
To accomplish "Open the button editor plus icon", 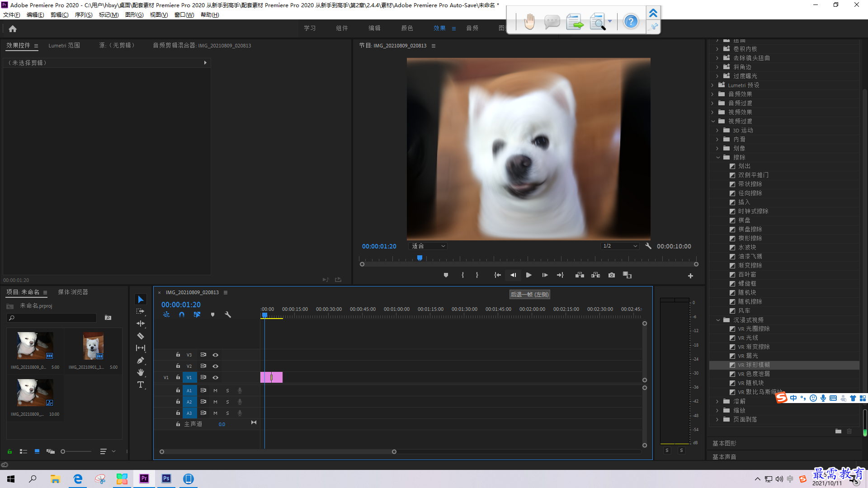I will (x=690, y=276).
